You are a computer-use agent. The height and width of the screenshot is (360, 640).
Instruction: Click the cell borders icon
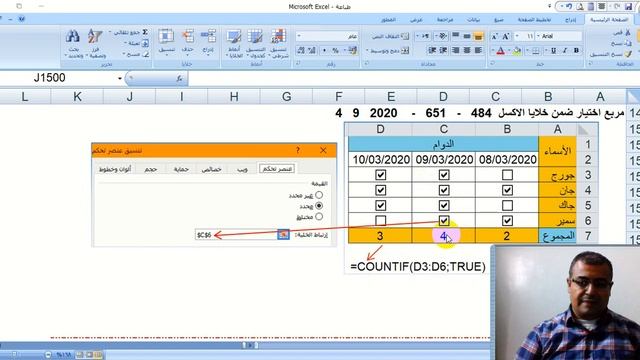536,51
